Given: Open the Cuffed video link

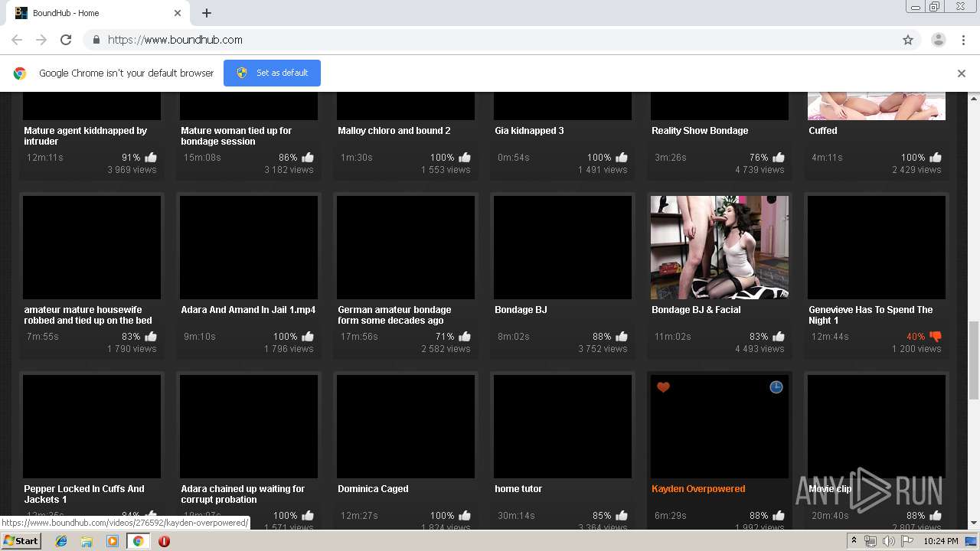Looking at the screenshot, I should pos(823,131).
